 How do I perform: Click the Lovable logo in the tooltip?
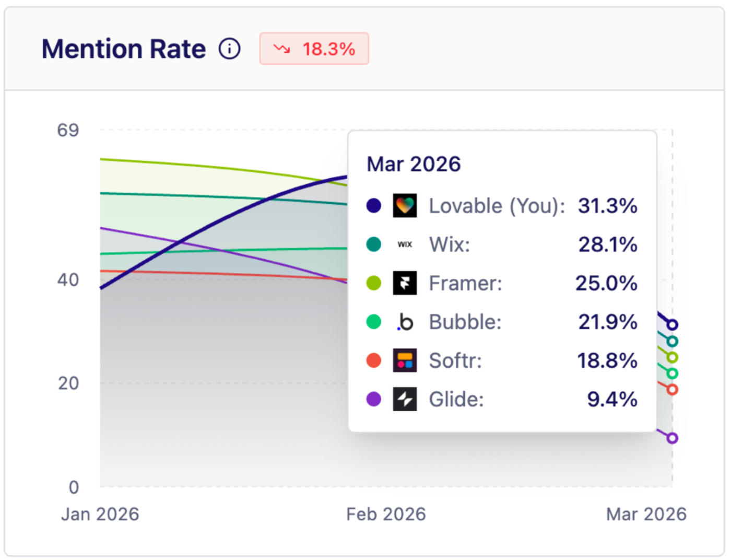point(404,205)
